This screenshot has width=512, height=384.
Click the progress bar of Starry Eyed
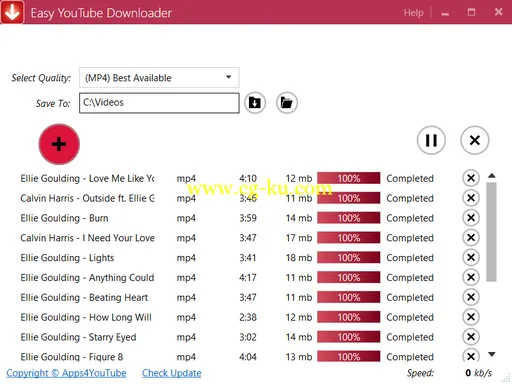[349, 337]
